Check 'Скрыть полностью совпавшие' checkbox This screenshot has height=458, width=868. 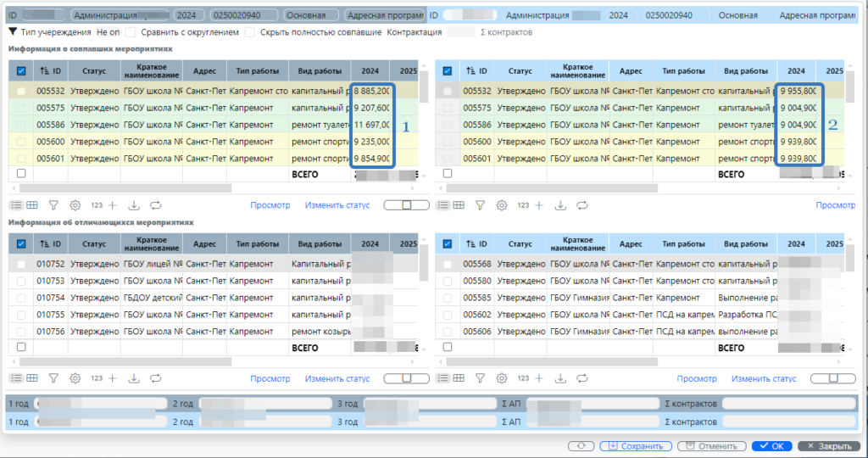(x=249, y=32)
